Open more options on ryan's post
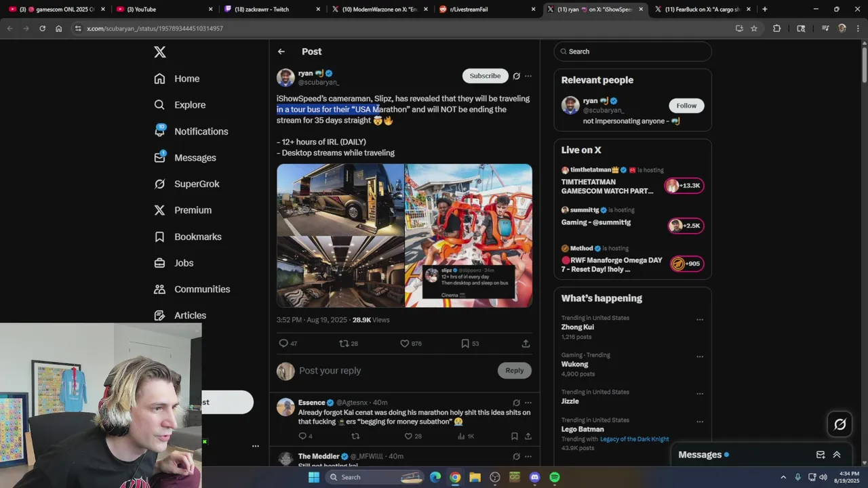 (x=528, y=76)
